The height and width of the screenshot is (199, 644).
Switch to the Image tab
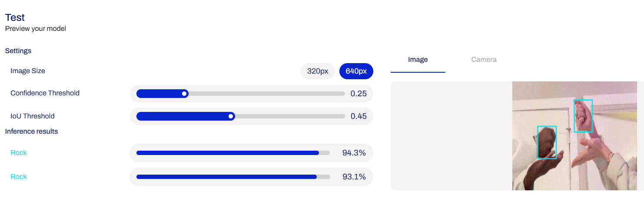click(418, 60)
